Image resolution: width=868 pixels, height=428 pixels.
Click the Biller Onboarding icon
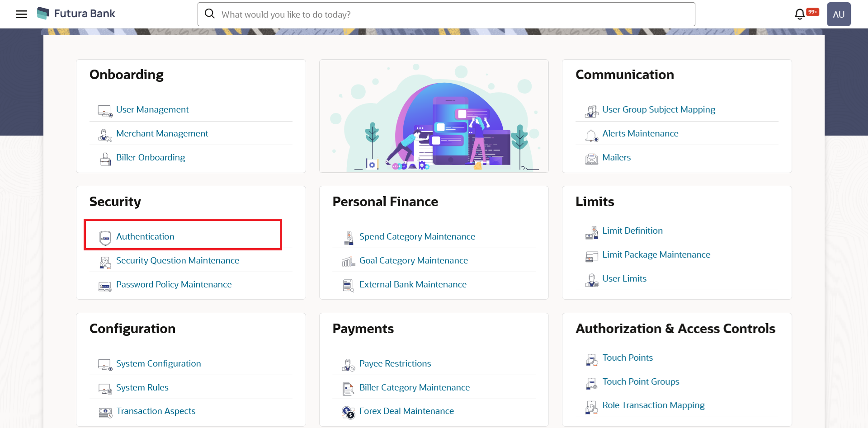pyautogui.click(x=105, y=159)
